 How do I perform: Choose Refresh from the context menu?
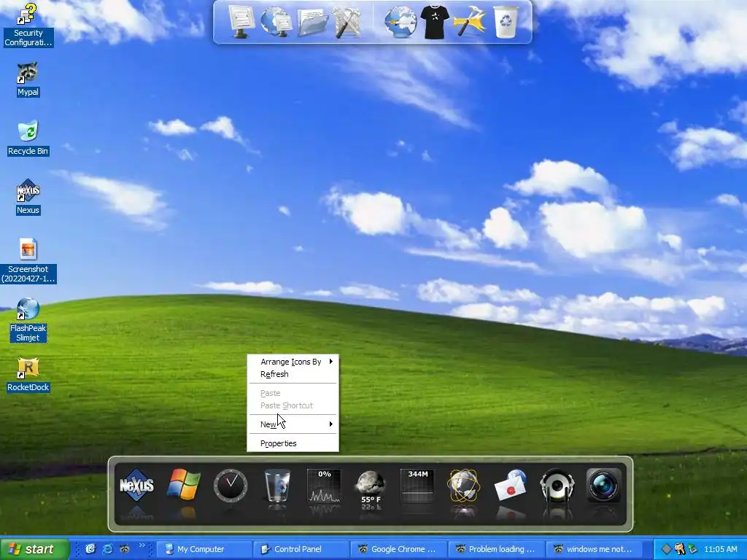click(x=293, y=374)
